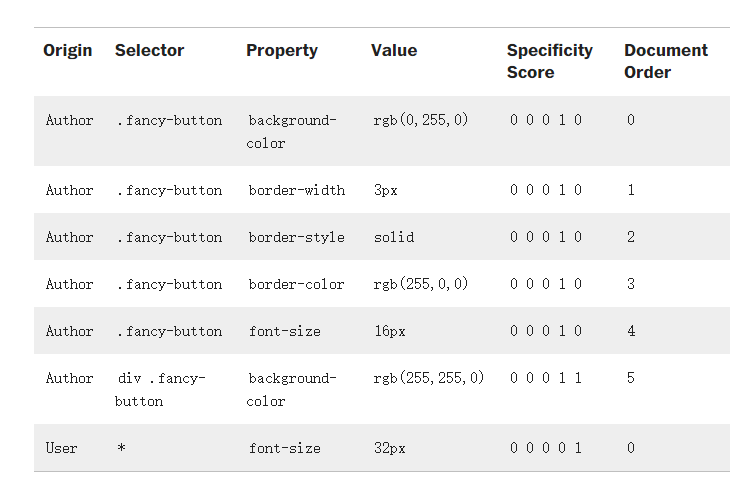Screen dimensions: 751x494
Task: Select the border-style property cell
Action: (x=296, y=237)
